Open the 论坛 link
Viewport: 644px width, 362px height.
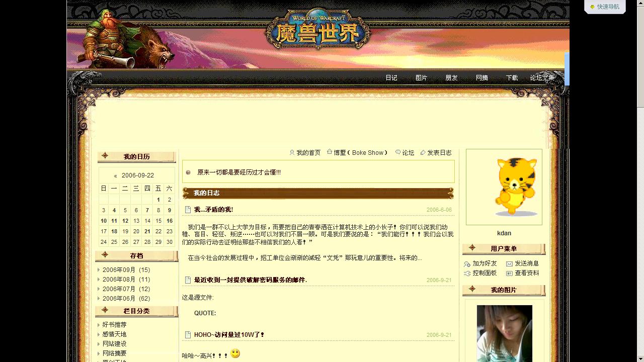tap(409, 153)
